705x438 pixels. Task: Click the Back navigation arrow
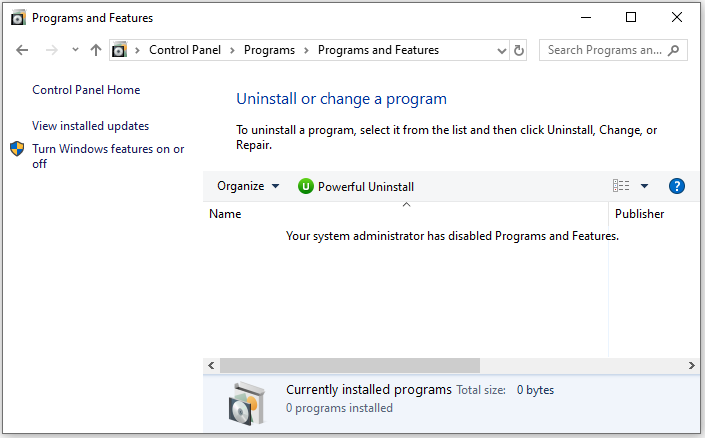pos(22,50)
